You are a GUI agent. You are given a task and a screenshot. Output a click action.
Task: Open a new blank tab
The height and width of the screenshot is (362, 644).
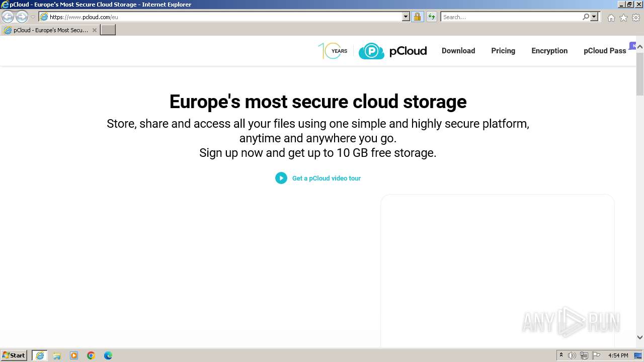point(108,30)
